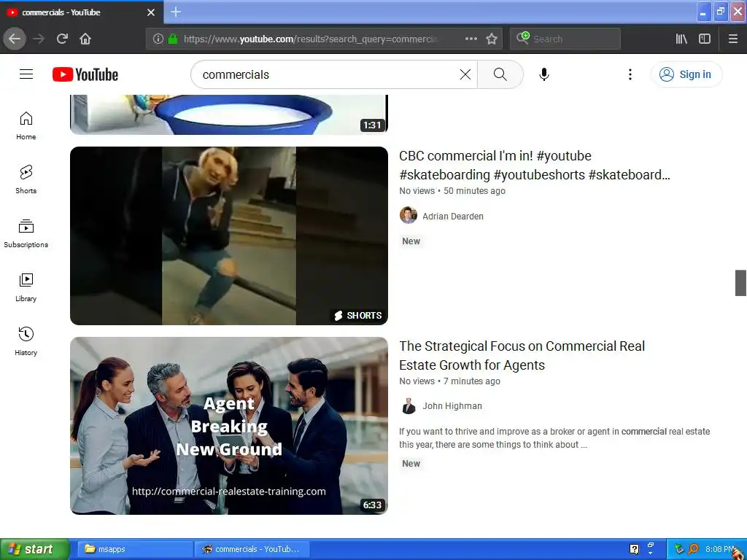Viewport: 747px width, 560px height.
Task: Click the New badge under Adrian Dearden
Action: [411, 241]
